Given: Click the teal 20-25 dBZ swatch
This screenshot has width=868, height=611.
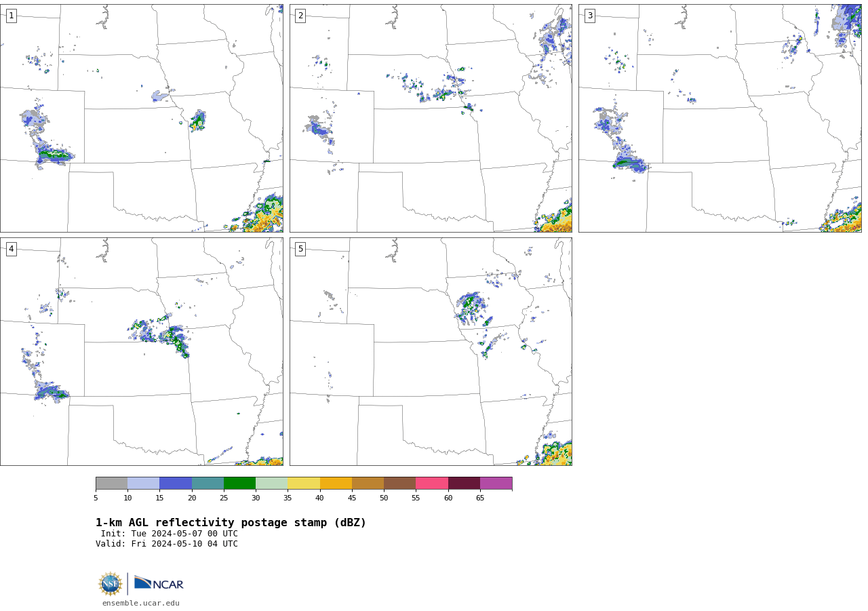Looking at the screenshot, I should point(208,483).
